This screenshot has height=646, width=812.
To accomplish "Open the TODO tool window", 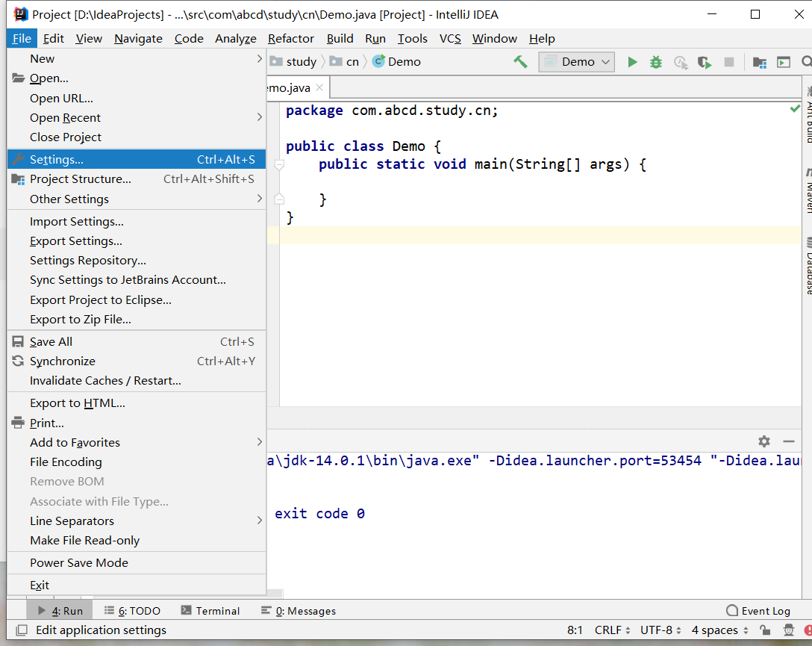I will (x=132, y=611).
